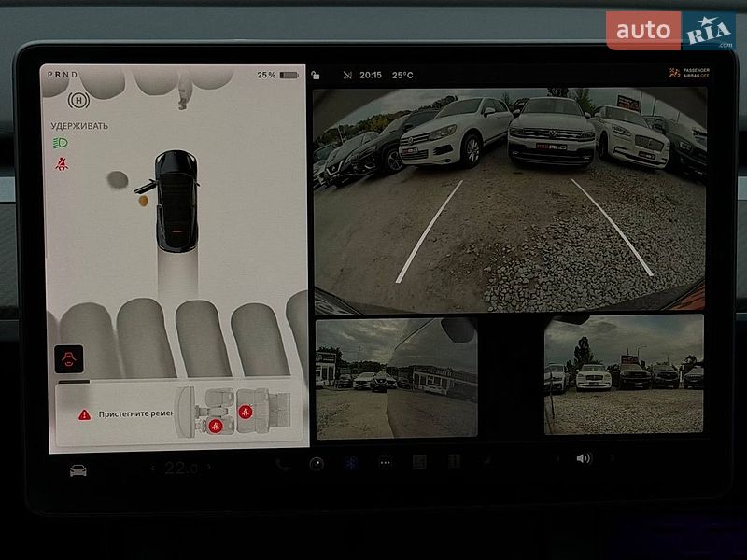Tap the 20:15 clock
Viewport: 747px width, 560px height.
click(x=371, y=76)
